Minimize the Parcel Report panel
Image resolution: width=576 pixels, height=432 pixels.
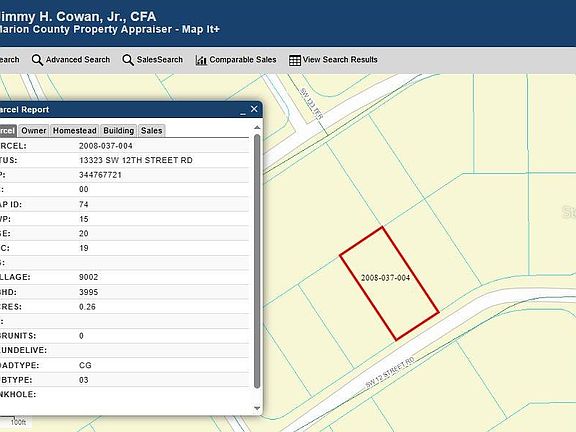click(x=243, y=111)
